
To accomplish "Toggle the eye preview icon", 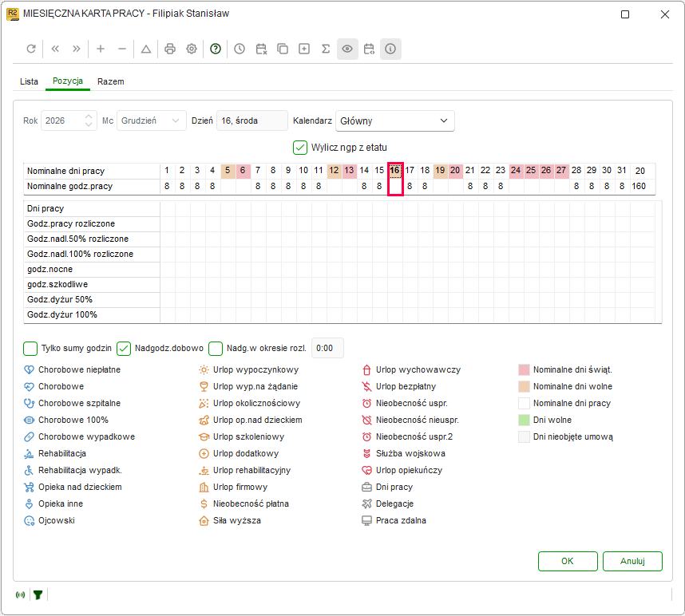I will [347, 49].
